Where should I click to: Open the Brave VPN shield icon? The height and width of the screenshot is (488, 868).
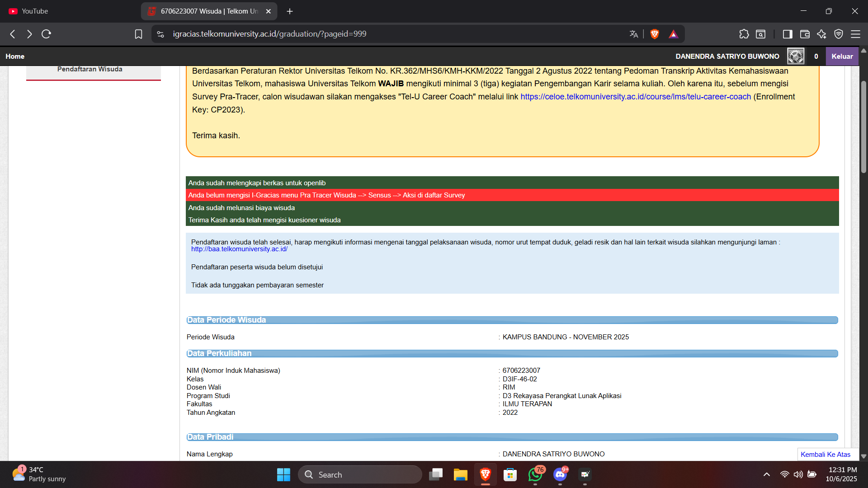click(x=838, y=34)
